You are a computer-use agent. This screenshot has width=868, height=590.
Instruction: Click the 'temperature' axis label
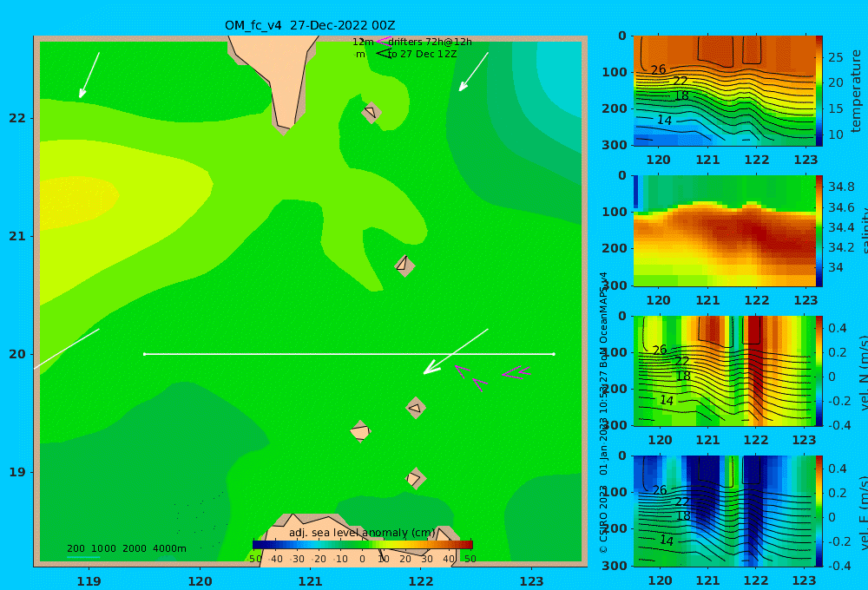856,91
